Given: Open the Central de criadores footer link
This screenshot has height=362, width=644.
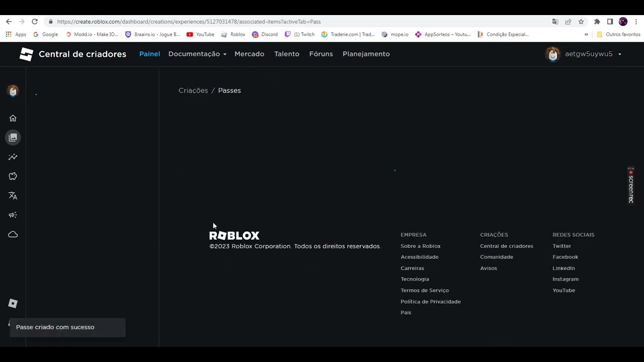Looking at the screenshot, I should (x=507, y=246).
